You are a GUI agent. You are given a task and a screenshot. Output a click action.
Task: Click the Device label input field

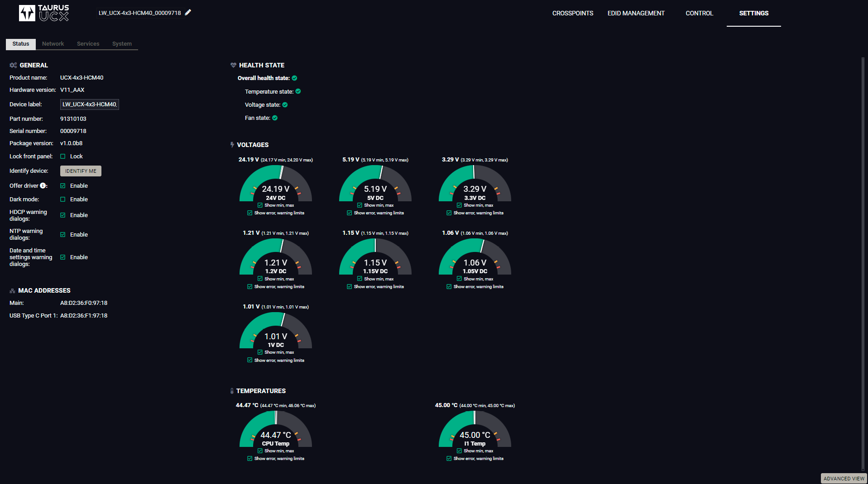(x=90, y=104)
